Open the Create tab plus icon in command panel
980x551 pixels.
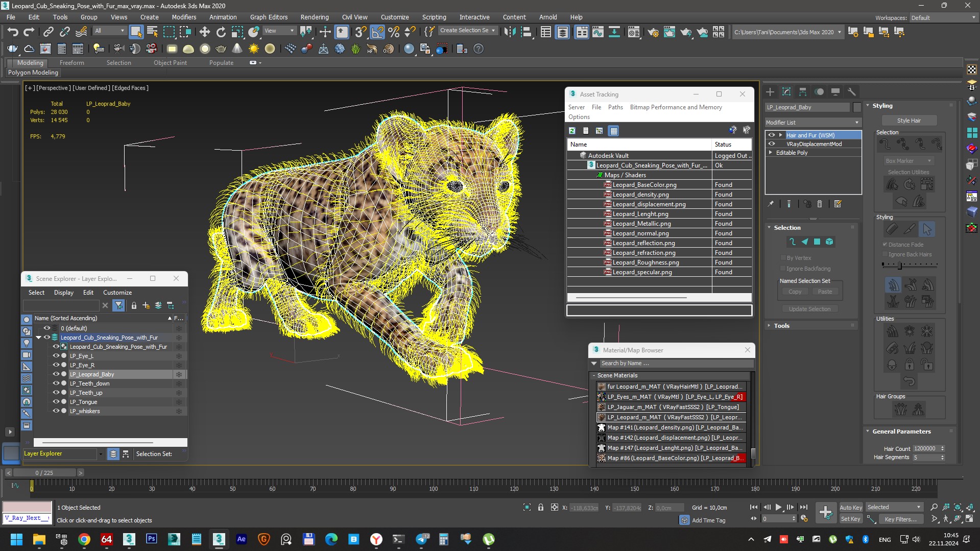pos(770,92)
